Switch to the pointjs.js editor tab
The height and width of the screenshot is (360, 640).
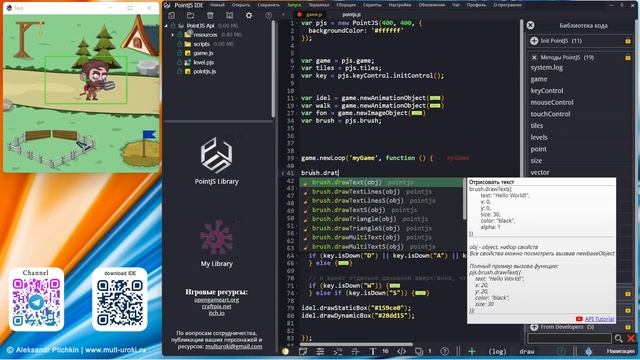pyautogui.click(x=351, y=15)
